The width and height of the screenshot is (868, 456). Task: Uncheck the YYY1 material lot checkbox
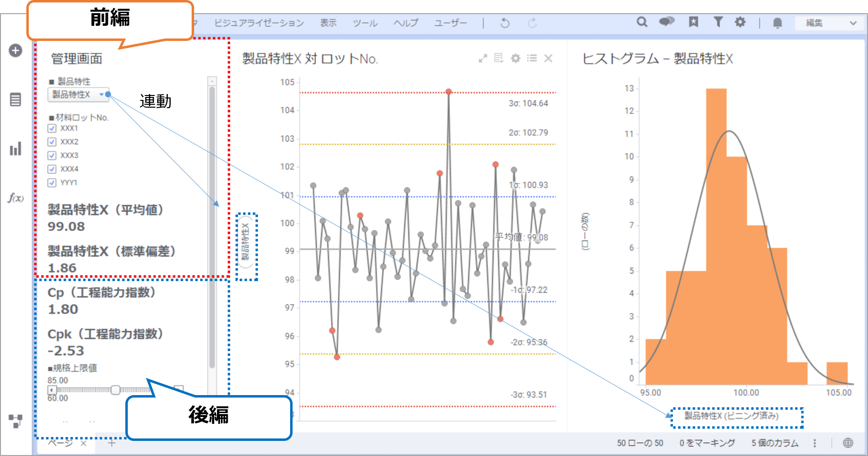click(52, 183)
